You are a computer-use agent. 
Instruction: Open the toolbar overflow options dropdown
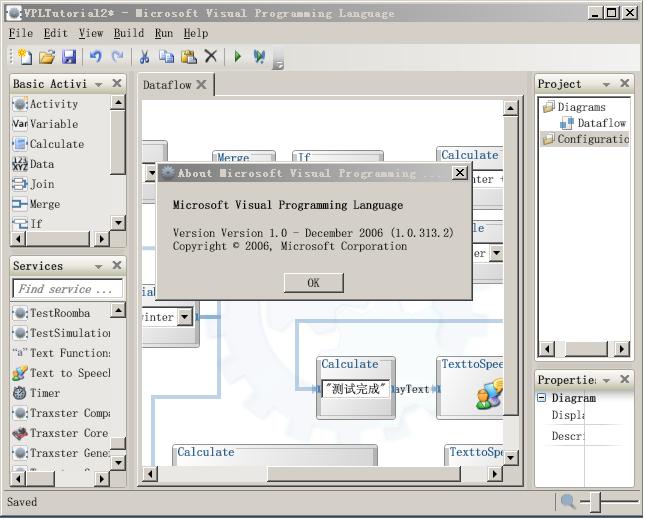point(278,58)
